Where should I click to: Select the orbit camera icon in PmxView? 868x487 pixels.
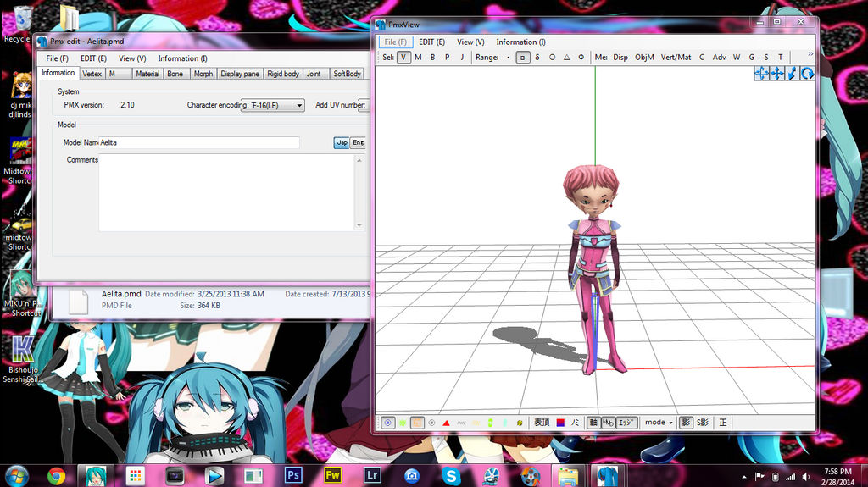click(x=762, y=73)
